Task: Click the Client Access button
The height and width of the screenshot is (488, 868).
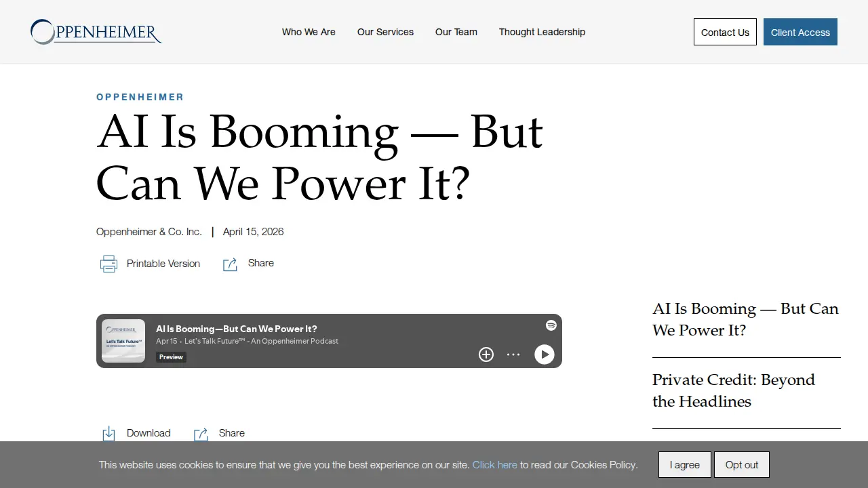Action: (x=800, y=32)
